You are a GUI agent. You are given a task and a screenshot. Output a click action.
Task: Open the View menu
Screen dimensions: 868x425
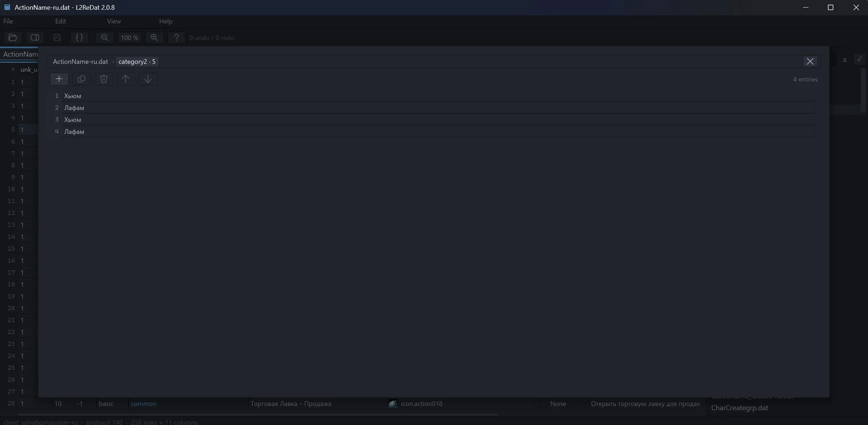pyautogui.click(x=114, y=21)
